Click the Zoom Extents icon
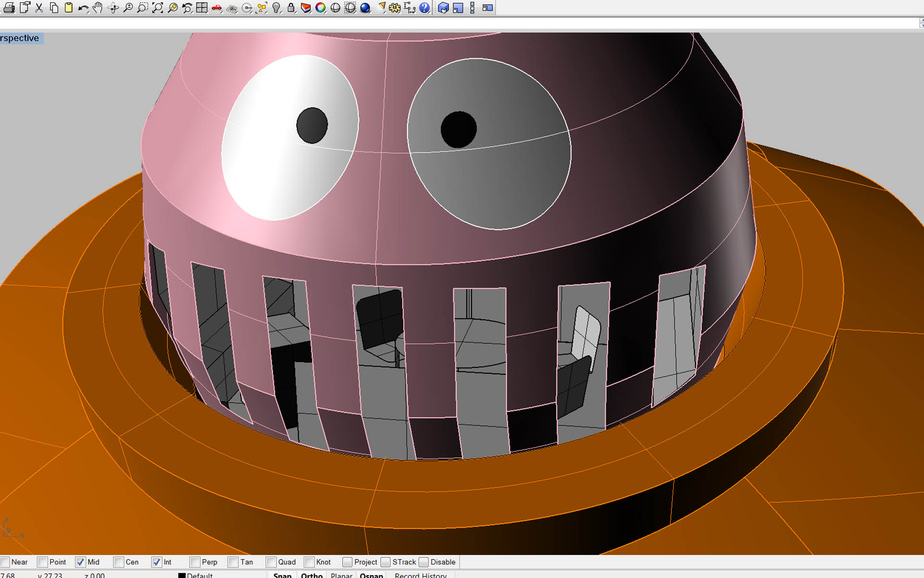The width and height of the screenshot is (924, 578). (x=157, y=8)
